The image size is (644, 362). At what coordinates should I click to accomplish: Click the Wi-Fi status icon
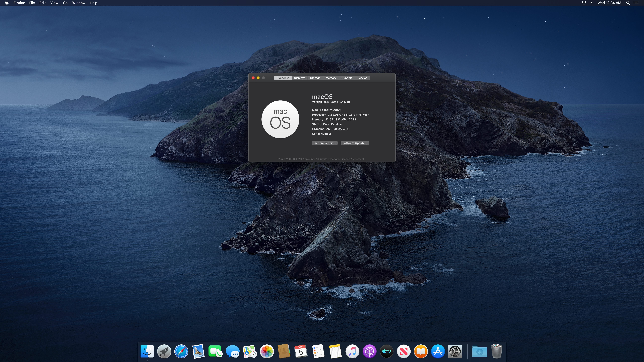[x=584, y=3]
